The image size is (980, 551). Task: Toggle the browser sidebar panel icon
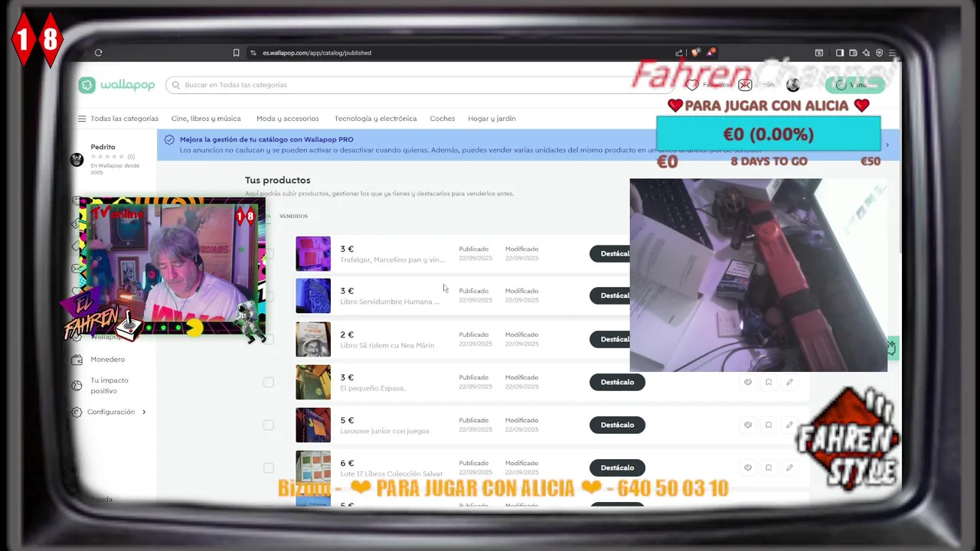point(839,53)
